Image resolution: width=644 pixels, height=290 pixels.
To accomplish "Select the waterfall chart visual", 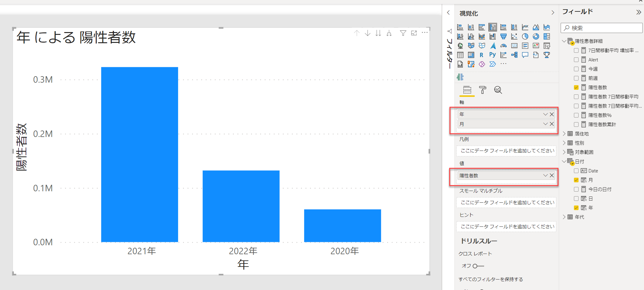I will [x=493, y=36].
